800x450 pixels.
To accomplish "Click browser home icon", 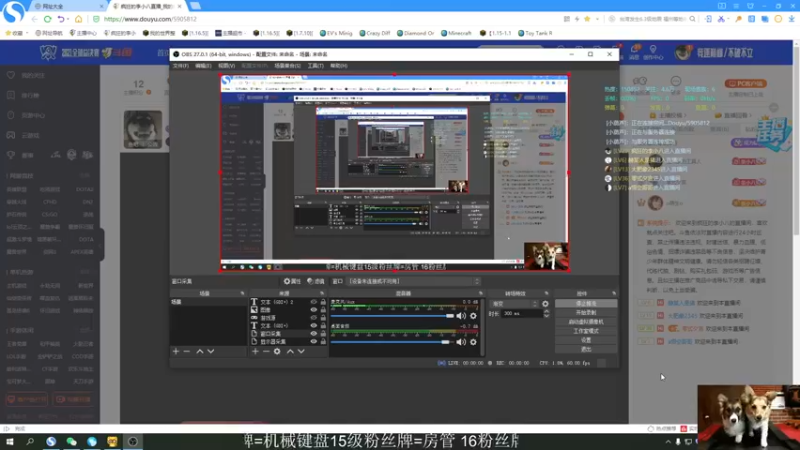I will 79,19.
